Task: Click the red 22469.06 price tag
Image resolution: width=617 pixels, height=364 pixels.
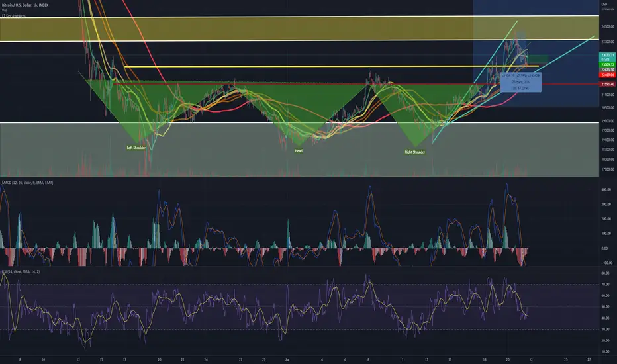Action: [x=607, y=75]
